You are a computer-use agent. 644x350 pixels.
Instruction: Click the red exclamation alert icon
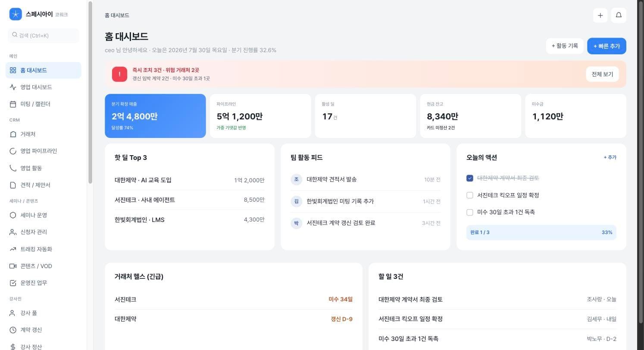point(119,74)
